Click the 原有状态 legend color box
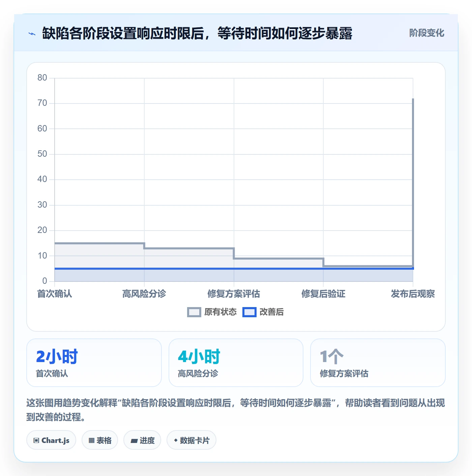Viewport: 472px width, 476px height. pos(194,312)
